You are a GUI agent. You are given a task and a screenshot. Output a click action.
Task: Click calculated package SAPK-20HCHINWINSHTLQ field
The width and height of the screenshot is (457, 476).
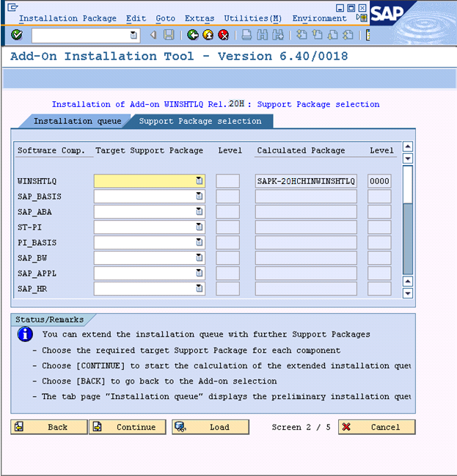pyautogui.click(x=306, y=181)
